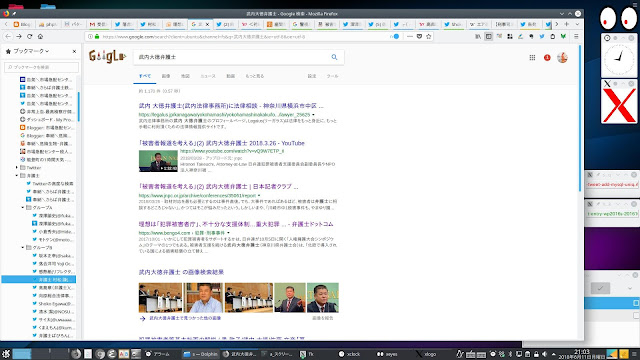Switch to xclock taskbar entry
Image resolution: width=640 pixels, height=360 pixels.
350,354
